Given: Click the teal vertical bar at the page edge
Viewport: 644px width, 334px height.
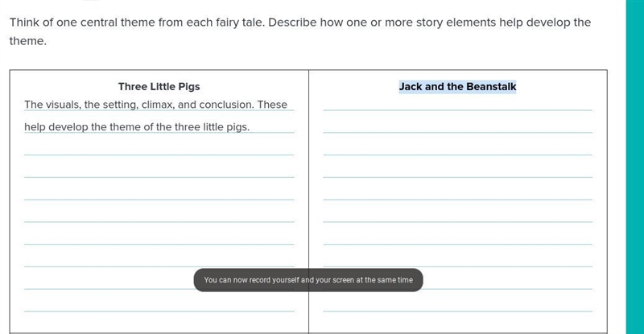Looking at the screenshot, I should click(635, 167).
